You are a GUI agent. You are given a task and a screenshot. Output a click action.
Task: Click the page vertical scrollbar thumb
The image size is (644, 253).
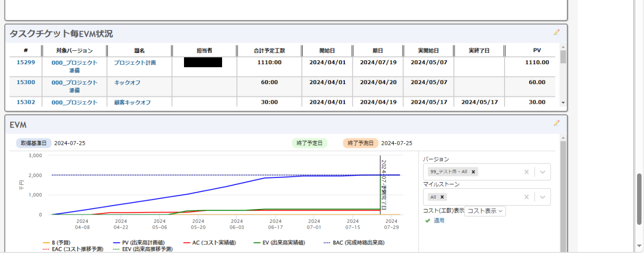(x=639, y=198)
